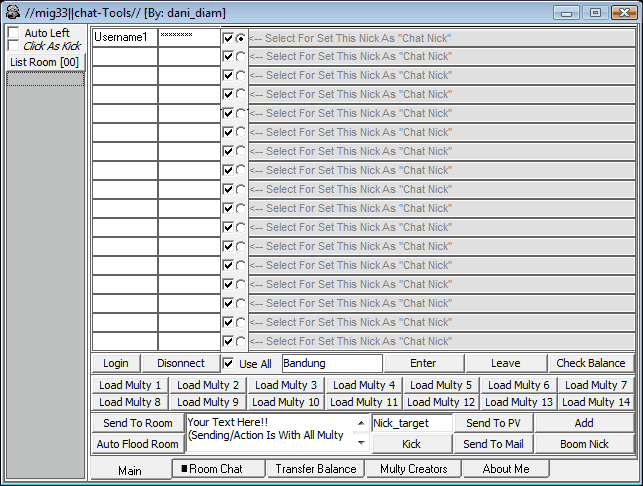Click the masked password field in the first row
The height and width of the screenshot is (486, 643).
click(189, 37)
